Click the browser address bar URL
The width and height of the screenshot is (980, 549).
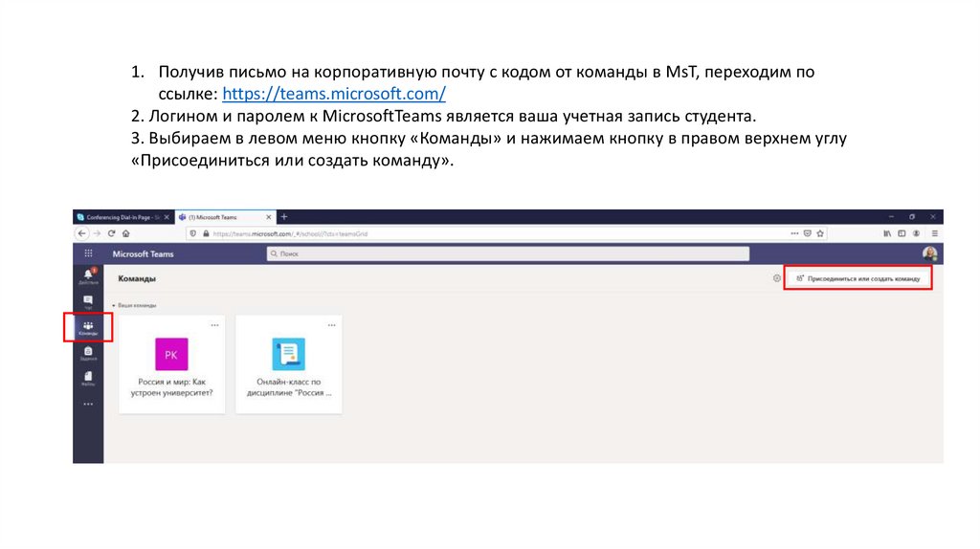(x=290, y=234)
